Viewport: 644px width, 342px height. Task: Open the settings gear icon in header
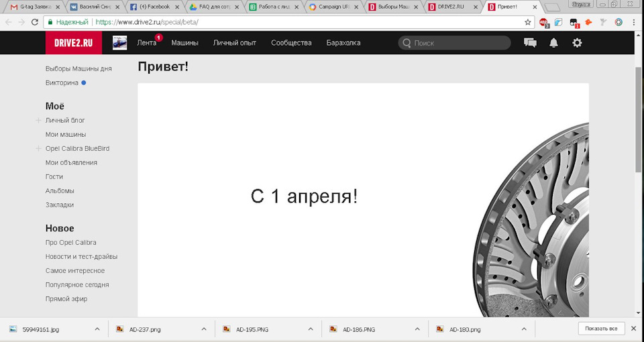click(x=577, y=43)
